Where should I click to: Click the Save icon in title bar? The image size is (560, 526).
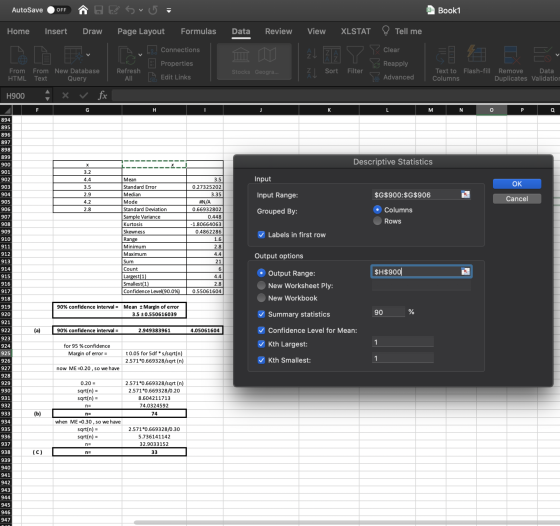99,10
